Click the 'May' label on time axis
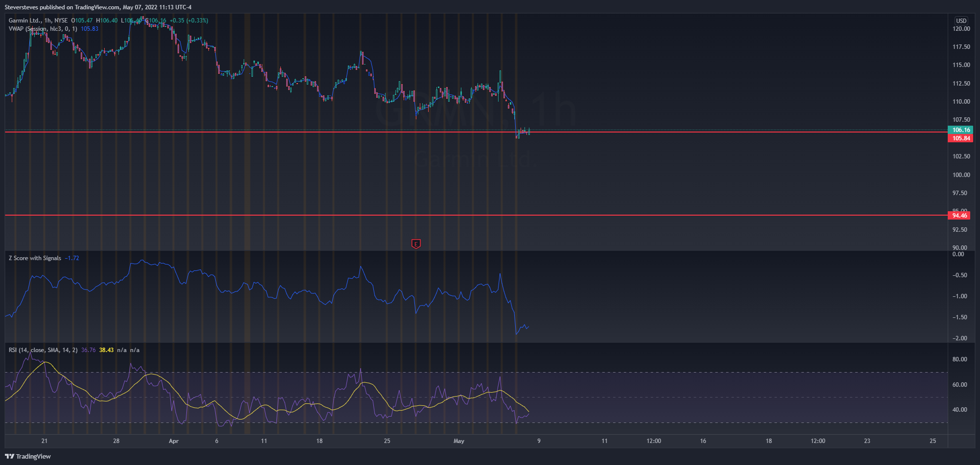This screenshot has height=465, width=980. [459, 441]
